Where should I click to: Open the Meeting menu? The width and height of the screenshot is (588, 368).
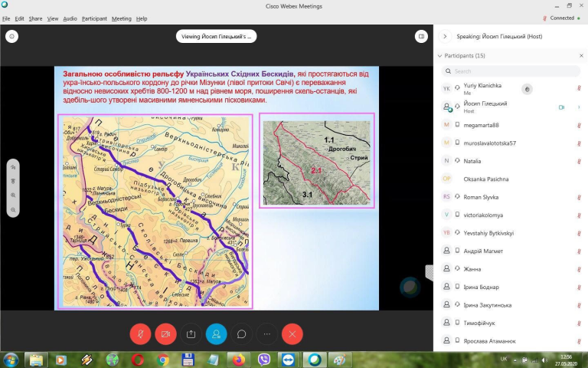point(122,18)
